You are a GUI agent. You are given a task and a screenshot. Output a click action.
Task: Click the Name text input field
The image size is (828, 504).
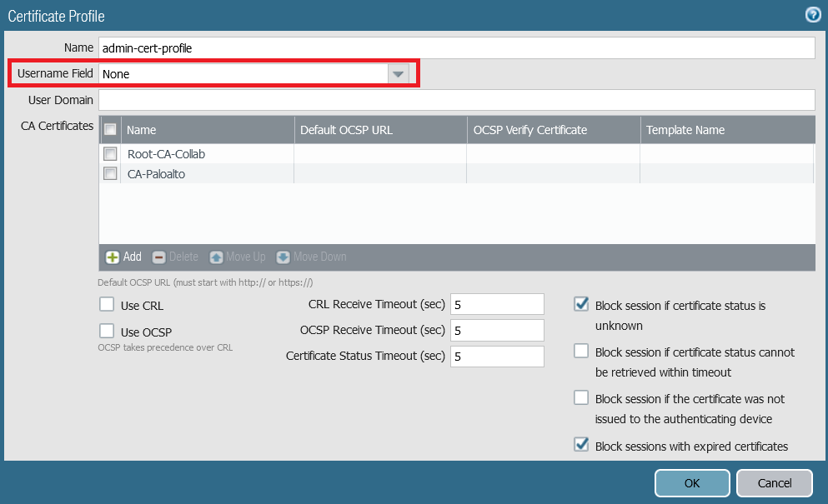tap(456, 48)
